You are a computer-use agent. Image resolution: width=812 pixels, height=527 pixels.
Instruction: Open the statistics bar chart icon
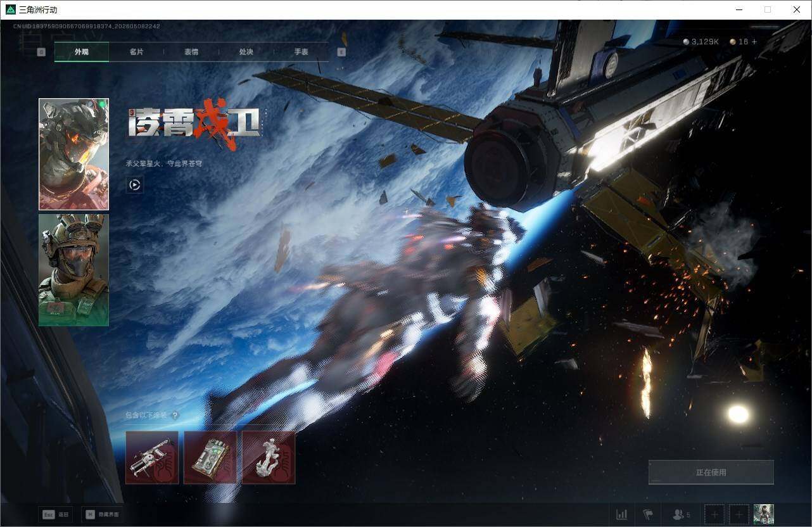point(622,514)
